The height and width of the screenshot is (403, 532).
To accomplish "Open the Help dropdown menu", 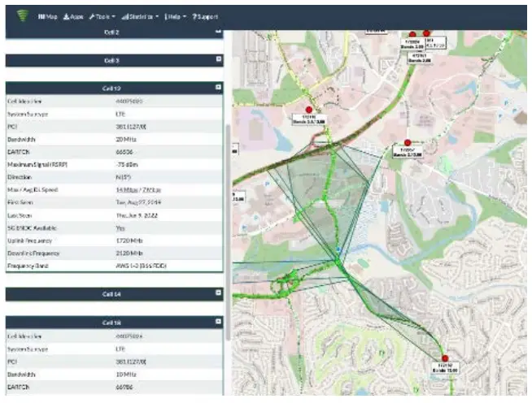I will (x=176, y=16).
